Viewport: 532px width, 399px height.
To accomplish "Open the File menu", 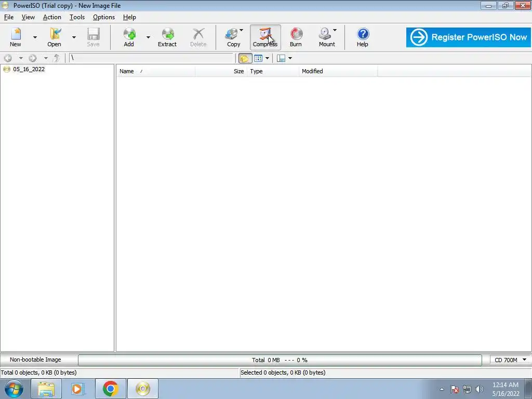I will [9, 17].
